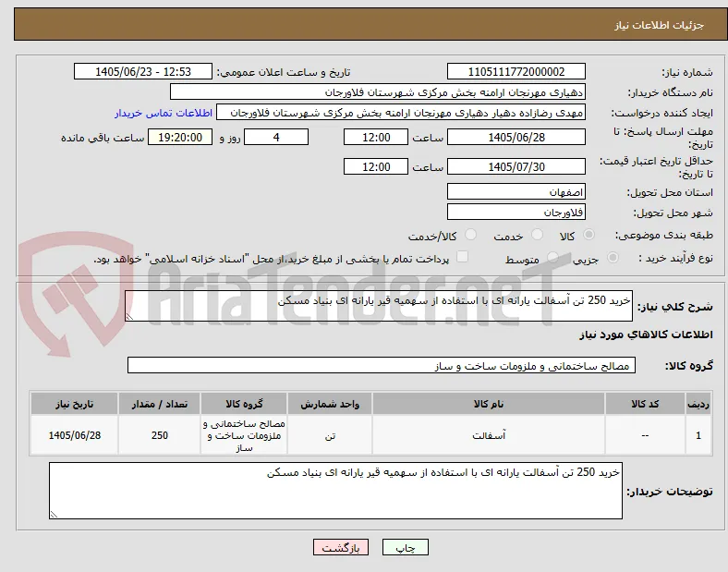Click the تن unit cell
Screen dimensions: 728x572
(x=330, y=435)
